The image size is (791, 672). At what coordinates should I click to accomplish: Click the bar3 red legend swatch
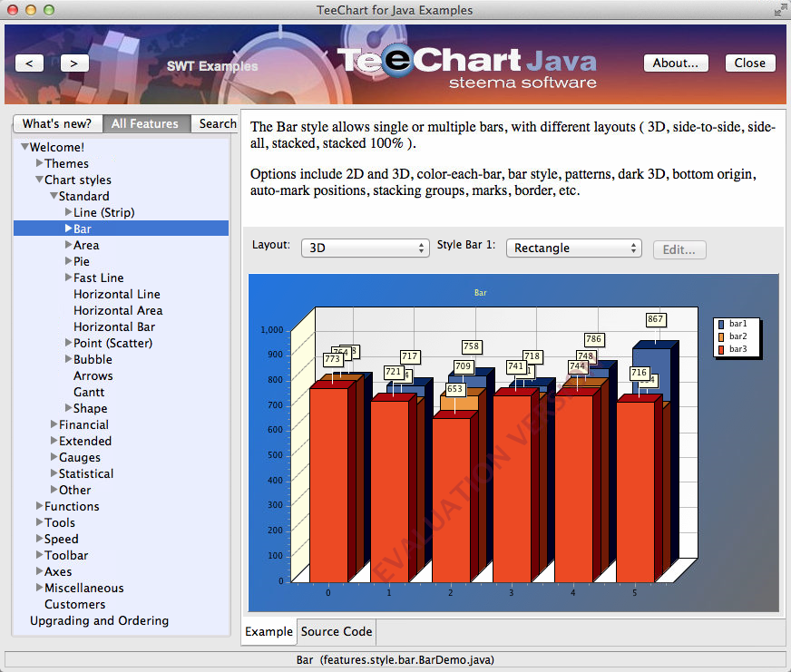tap(721, 349)
